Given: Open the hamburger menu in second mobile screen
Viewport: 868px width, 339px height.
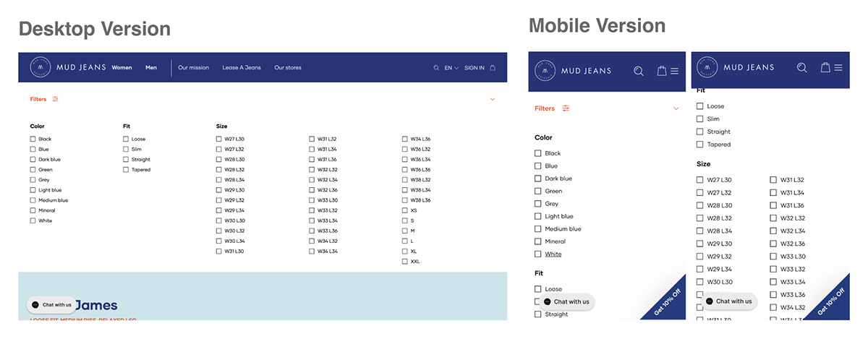Looking at the screenshot, I should pyautogui.click(x=838, y=68).
